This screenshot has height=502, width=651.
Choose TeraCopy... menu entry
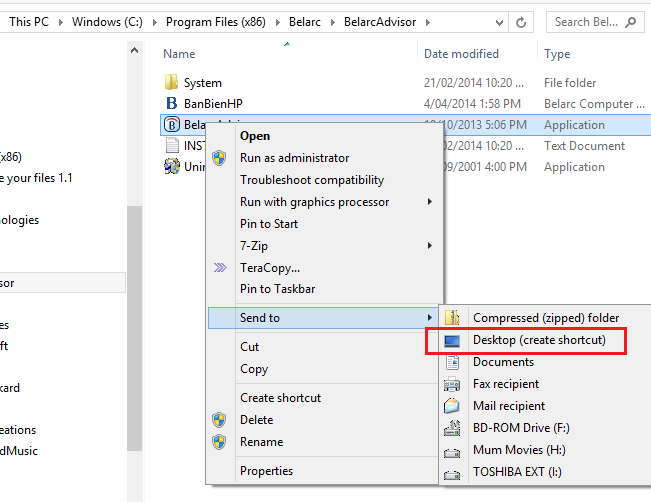[270, 268]
